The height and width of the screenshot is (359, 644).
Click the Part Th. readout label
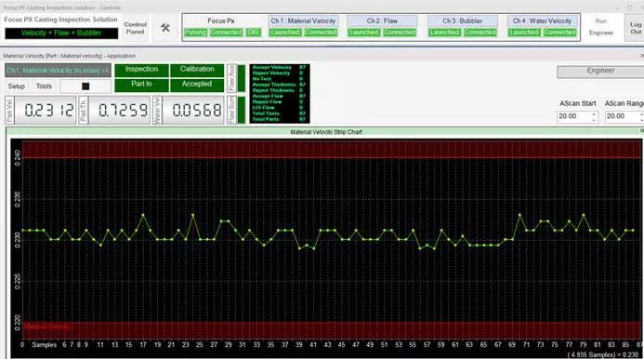pos(83,110)
